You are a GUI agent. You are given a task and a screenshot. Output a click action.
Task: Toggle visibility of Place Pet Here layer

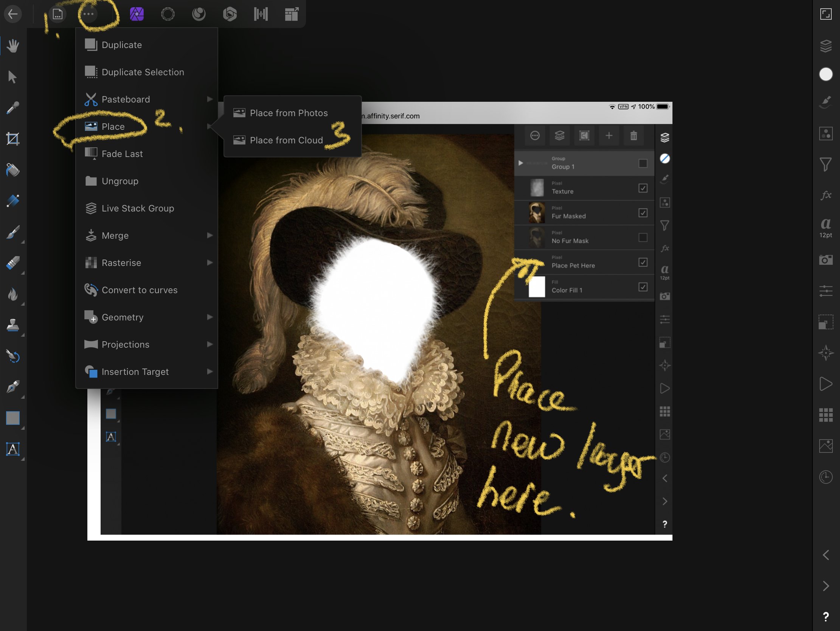643,262
